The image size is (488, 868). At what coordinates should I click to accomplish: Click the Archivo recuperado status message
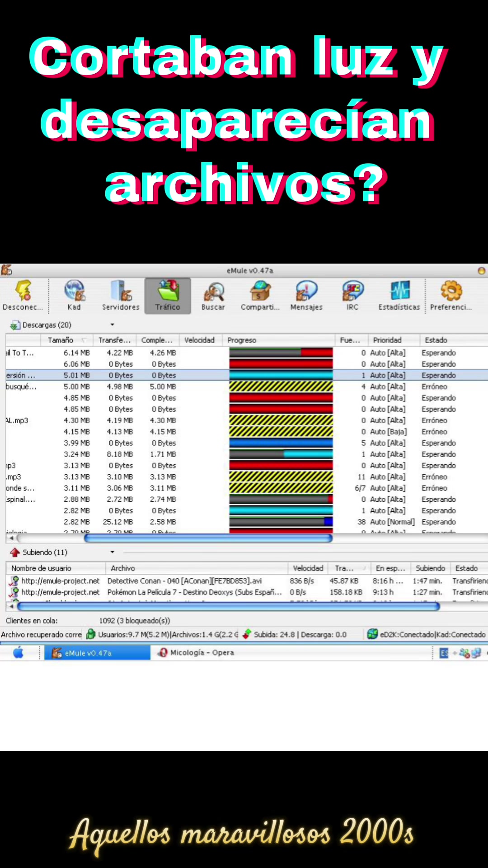click(x=41, y=634)
